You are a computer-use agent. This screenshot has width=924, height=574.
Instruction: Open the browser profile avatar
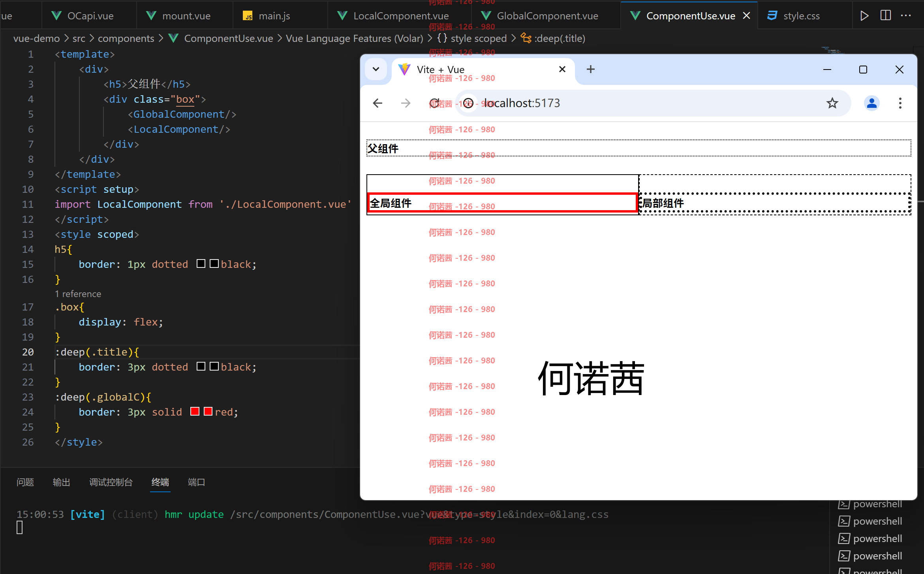[x=872, y=103]
